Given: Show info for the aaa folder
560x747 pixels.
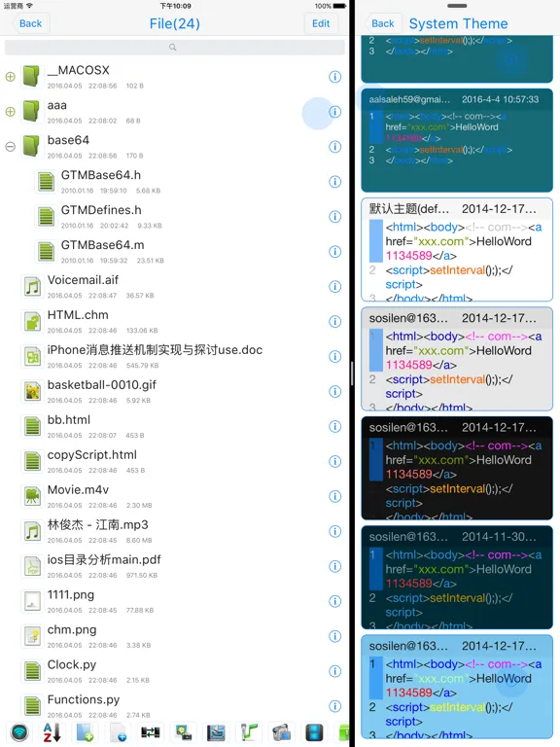Looking at the screenshot, I should pyautogui.click(x=335, y=112).
